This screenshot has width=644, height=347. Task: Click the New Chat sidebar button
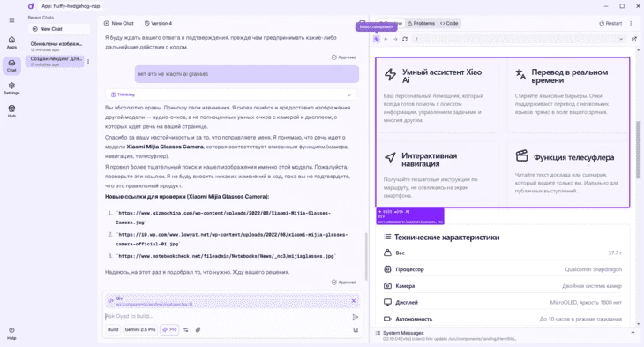[59, 29]
